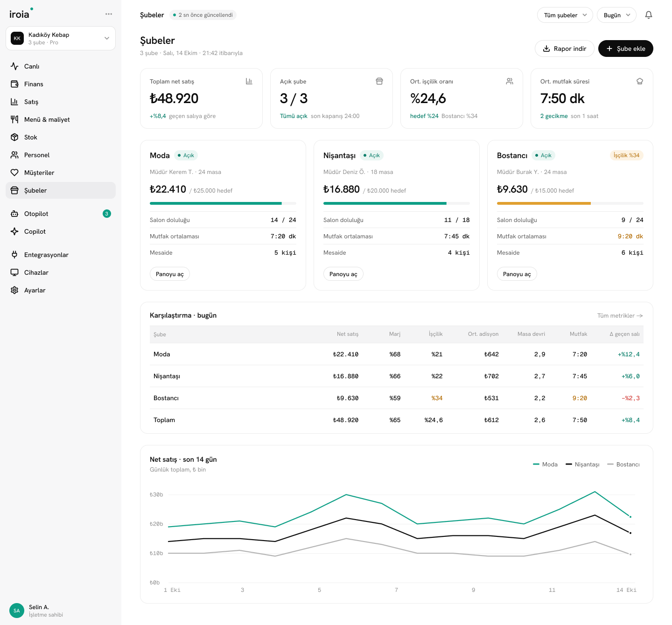
Task: Click the Canlı pulse icon
Action: [x=14, y=66]
